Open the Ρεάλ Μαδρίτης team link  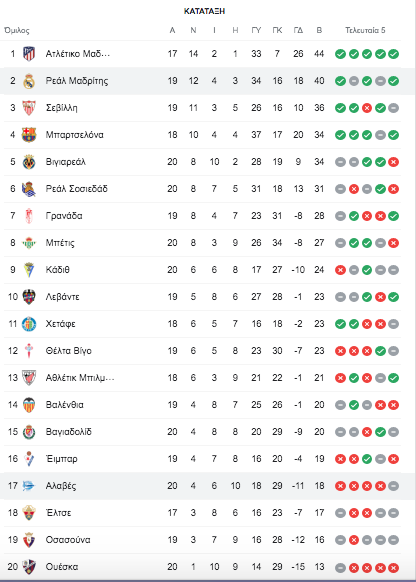coord(77,81)
